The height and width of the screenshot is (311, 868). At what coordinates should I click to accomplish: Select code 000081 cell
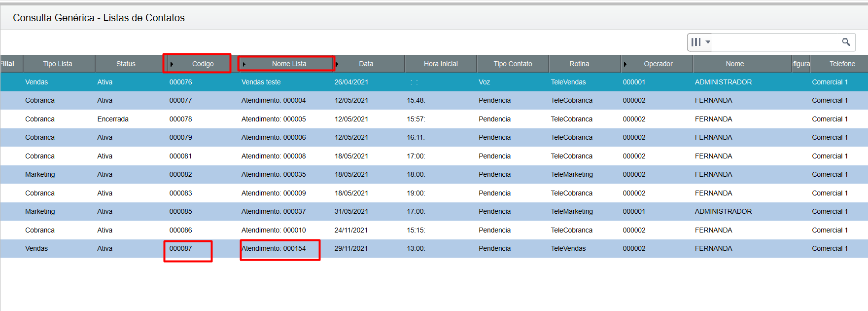180,156
